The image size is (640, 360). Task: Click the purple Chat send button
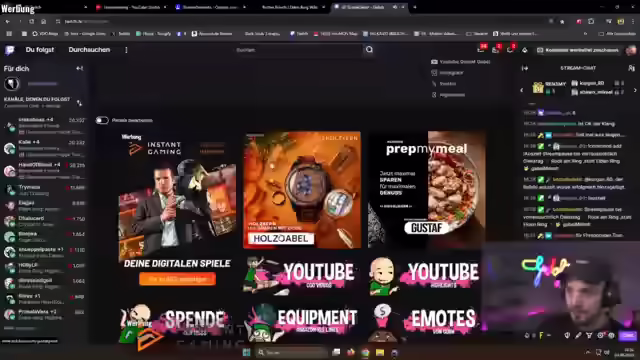click(x=627, y=336)
